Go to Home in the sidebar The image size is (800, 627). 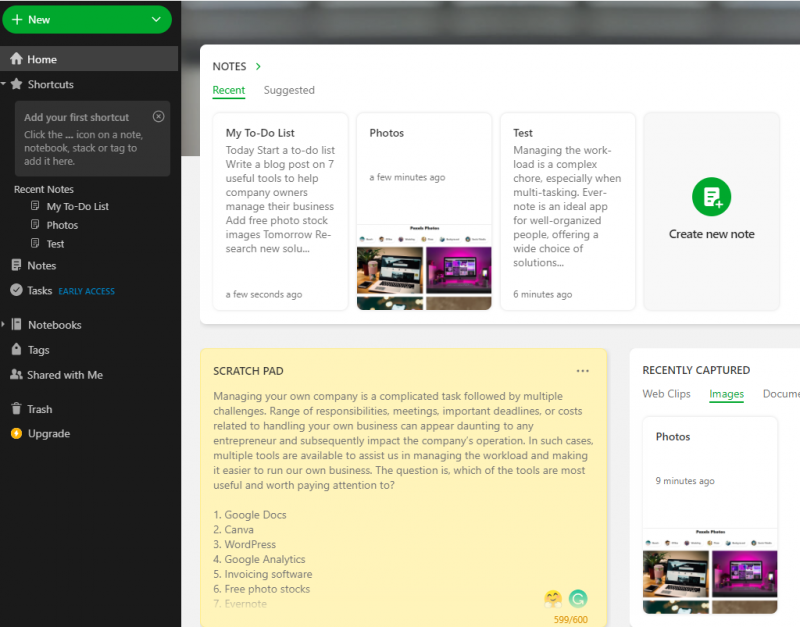click(x=89, y=59)
